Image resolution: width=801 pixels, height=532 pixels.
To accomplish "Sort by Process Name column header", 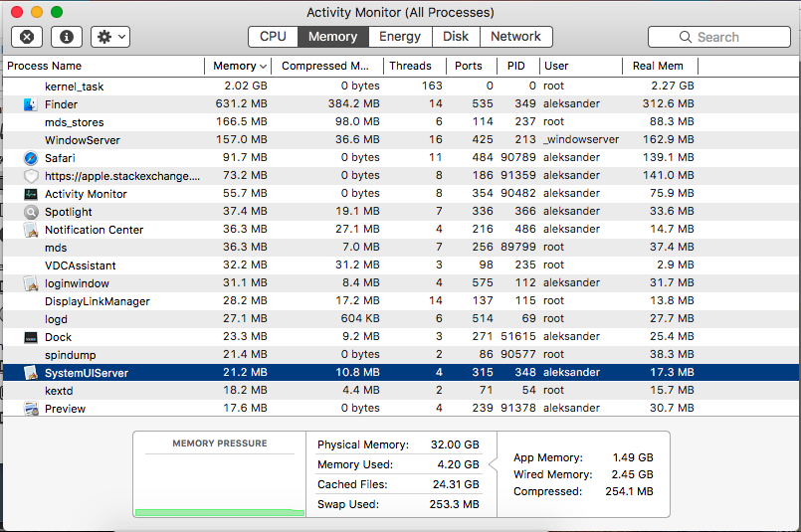I will (x=103, y=66).
